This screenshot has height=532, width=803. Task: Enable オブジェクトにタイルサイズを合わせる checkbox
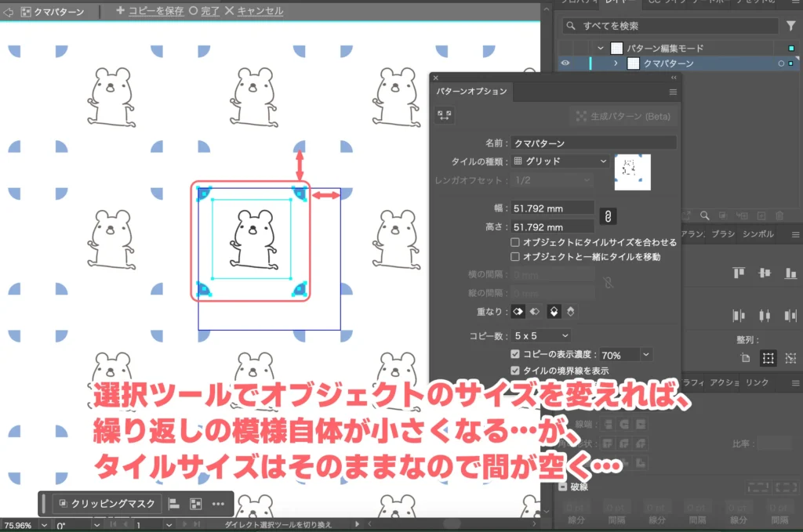pos(516,242)
